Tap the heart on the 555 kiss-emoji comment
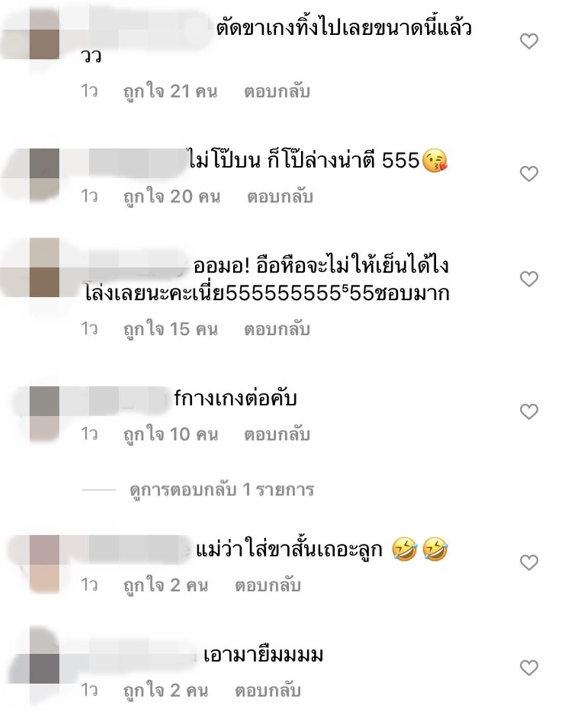This screenshot has height=728, width=572. coord(529,174)
